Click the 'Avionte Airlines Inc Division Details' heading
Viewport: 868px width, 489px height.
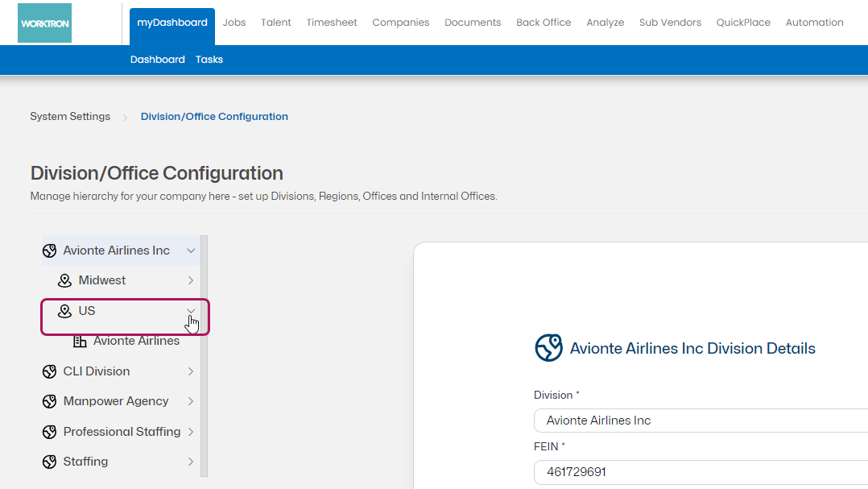(x=692, y=348)
